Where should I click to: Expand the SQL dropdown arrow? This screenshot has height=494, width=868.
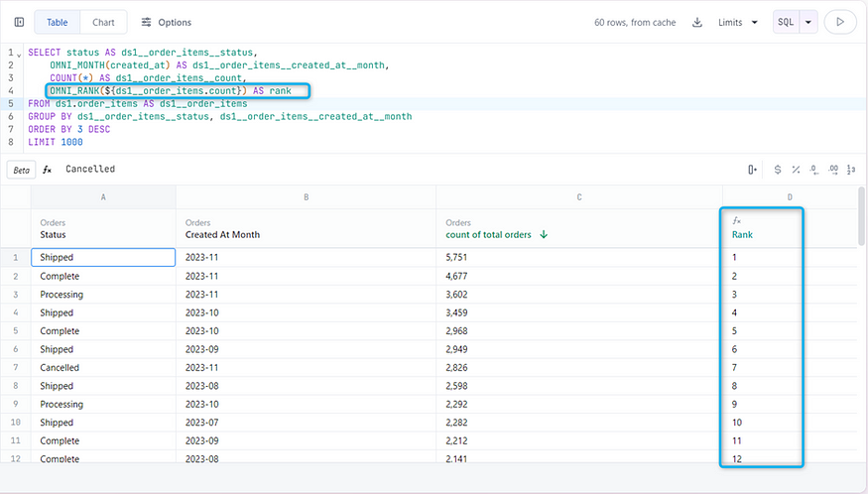(x=808, y=22)
